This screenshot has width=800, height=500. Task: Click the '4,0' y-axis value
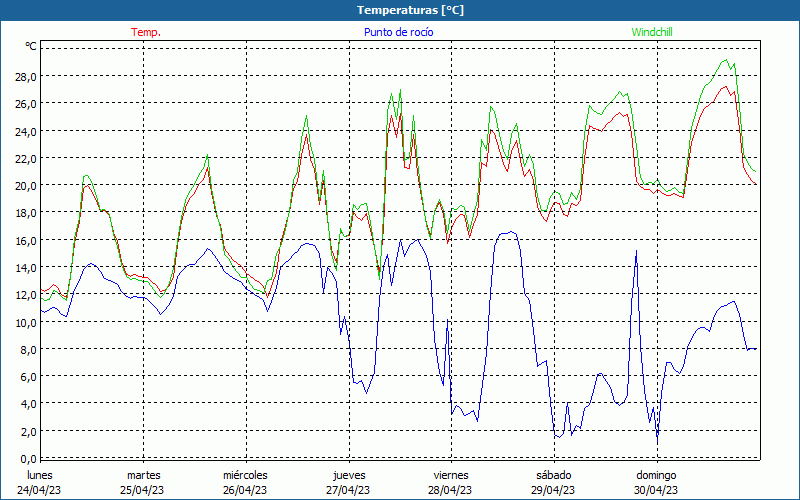click(x=29, y=404)
